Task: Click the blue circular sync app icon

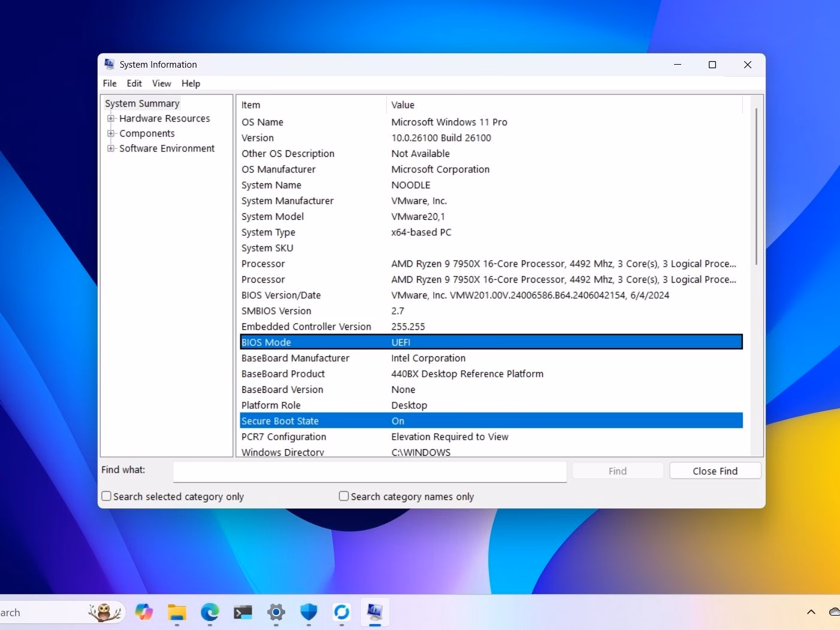Action: [342, 612]
